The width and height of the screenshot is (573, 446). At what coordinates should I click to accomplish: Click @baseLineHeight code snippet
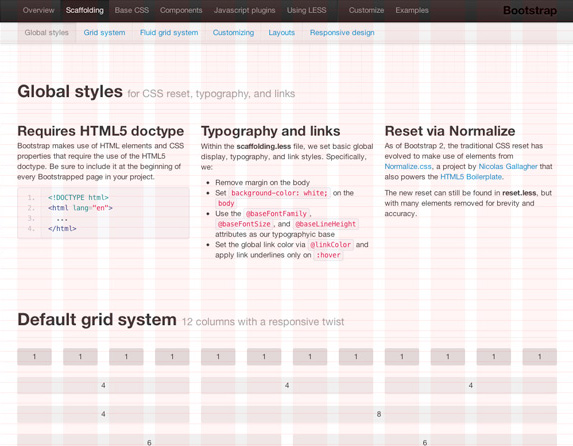(x=326, y=224)
